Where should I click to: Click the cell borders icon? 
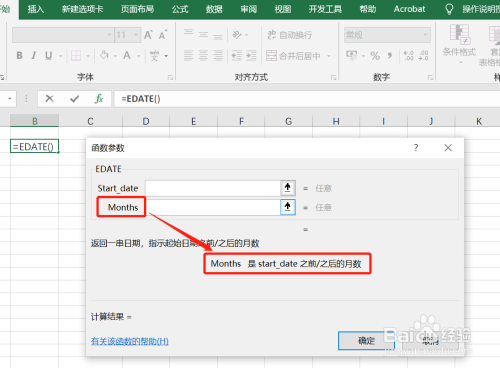pyautogui.click(x=76, y=55)
